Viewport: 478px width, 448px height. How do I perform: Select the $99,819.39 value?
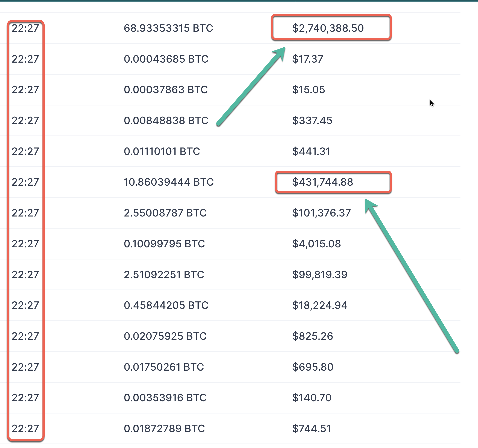[319, 274]
